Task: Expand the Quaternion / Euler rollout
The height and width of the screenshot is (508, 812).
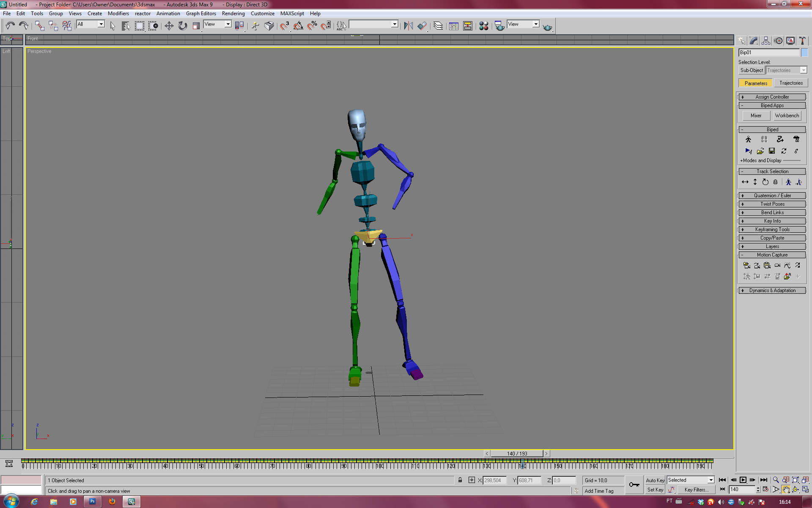Action: coord(772,196)
